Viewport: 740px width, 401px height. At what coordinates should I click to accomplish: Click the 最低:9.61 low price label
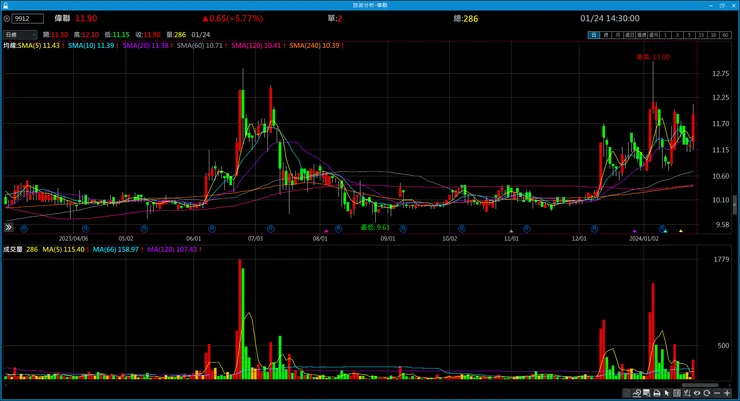coord(375,227)
